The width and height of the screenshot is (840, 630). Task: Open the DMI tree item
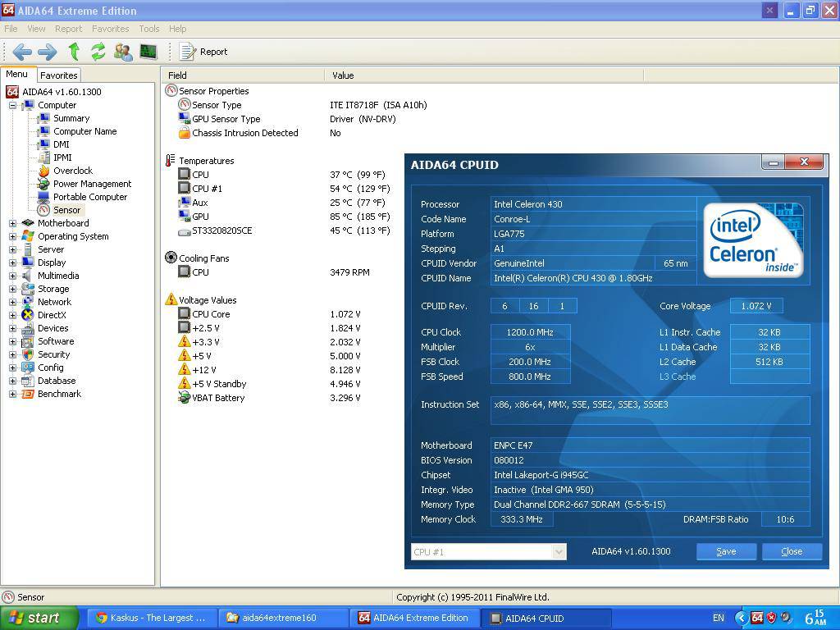[61, 144]
